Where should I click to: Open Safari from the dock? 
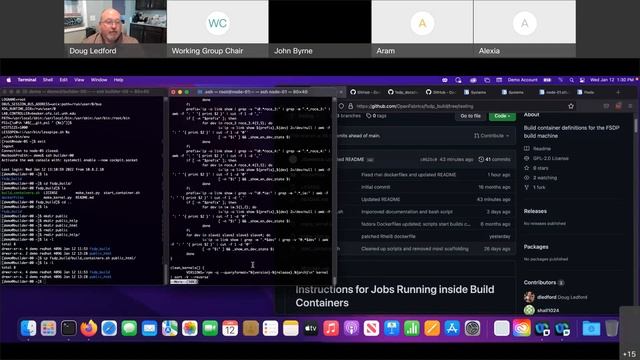[109, 328]
